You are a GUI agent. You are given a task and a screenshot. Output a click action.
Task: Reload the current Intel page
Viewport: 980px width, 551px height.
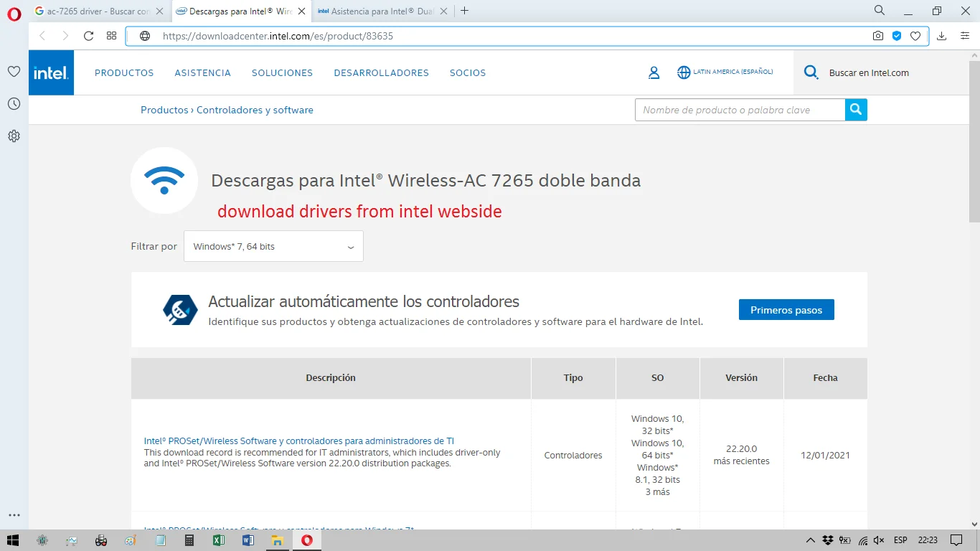tap(88, 36)
